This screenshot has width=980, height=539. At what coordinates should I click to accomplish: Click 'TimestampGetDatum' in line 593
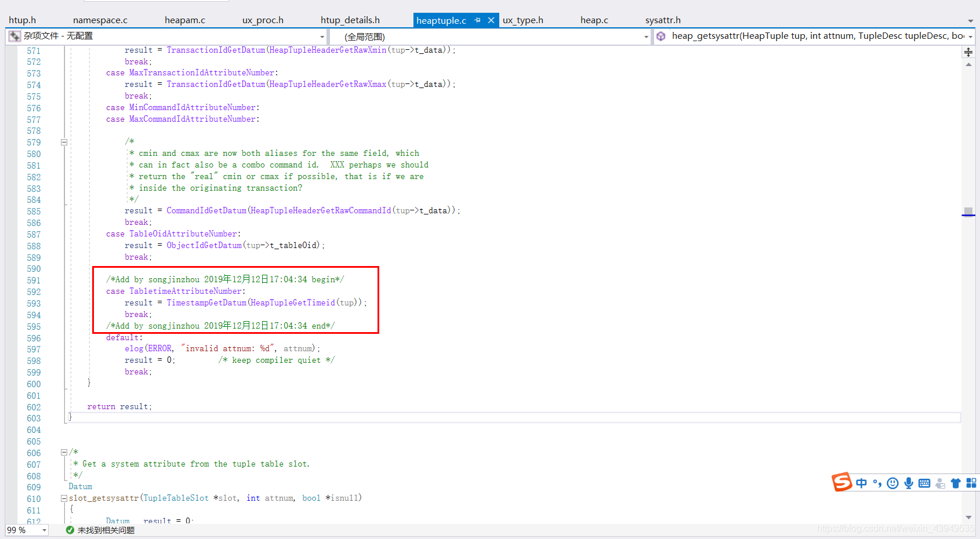[x=206, y=303]
